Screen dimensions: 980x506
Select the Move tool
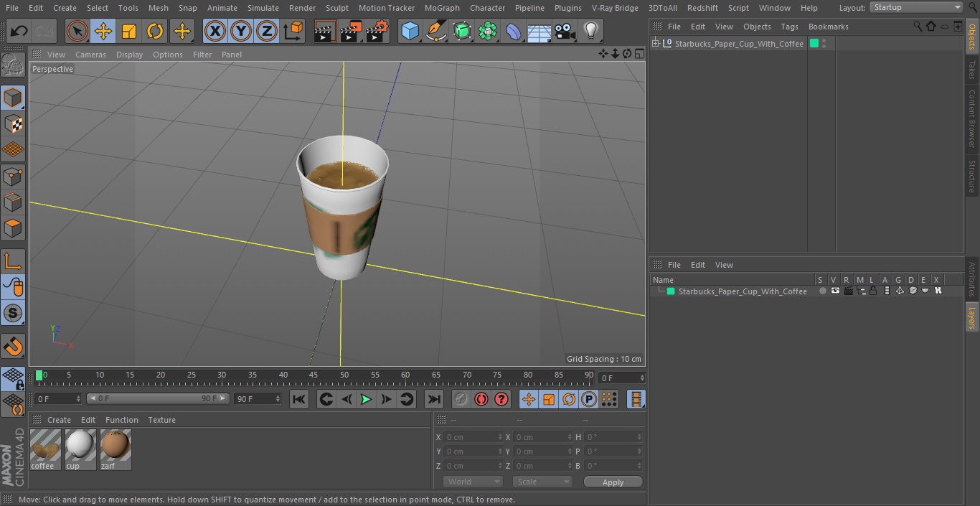point(103,31)
